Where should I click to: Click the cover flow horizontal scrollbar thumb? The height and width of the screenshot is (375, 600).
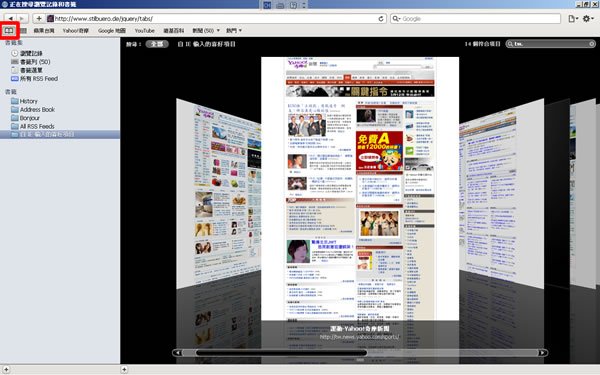(x=281, y=353)
